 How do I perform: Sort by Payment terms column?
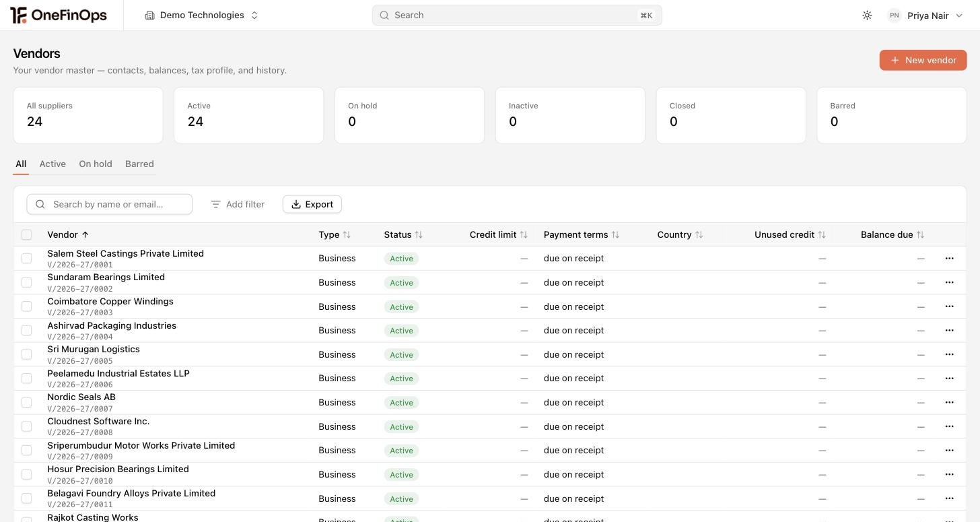tap(582, 235)
